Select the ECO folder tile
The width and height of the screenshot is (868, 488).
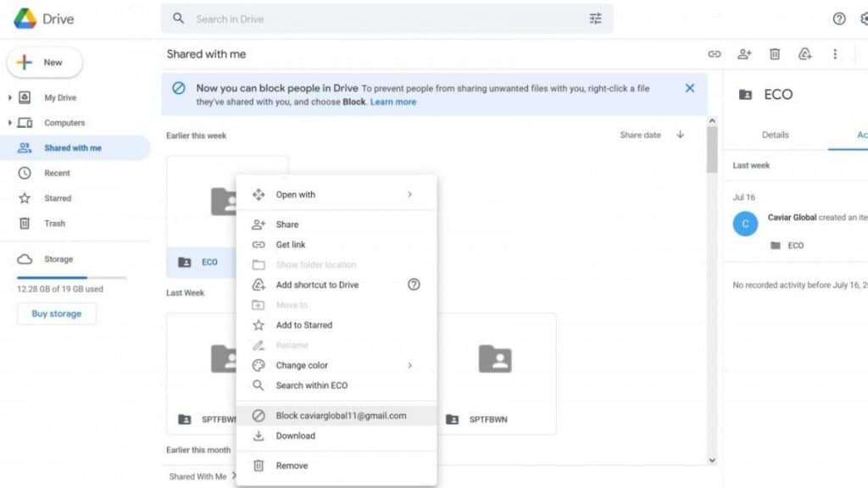coord(202,217)
